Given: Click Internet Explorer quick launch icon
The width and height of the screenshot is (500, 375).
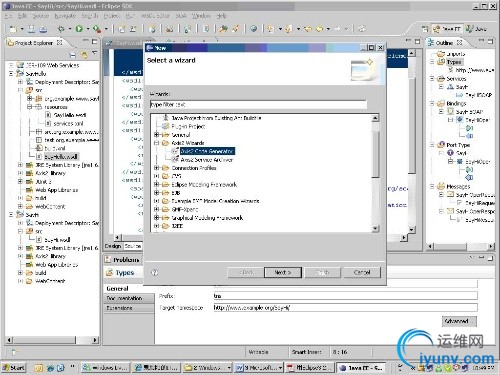Looking at the screenshot, I should 50,368.
